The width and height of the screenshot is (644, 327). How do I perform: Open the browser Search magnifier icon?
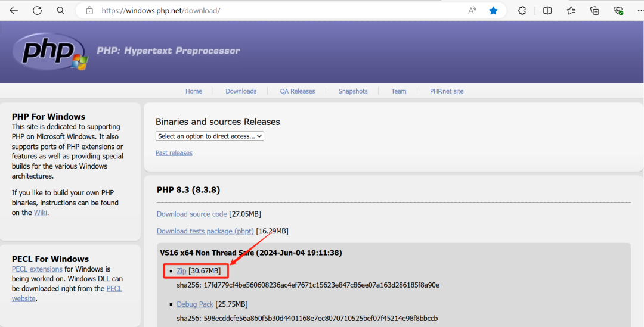coord(61,11)
